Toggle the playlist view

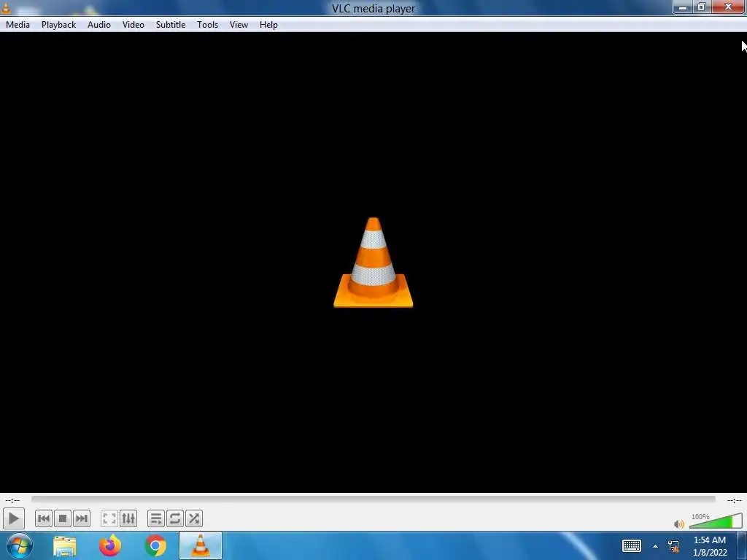point(156,518)
